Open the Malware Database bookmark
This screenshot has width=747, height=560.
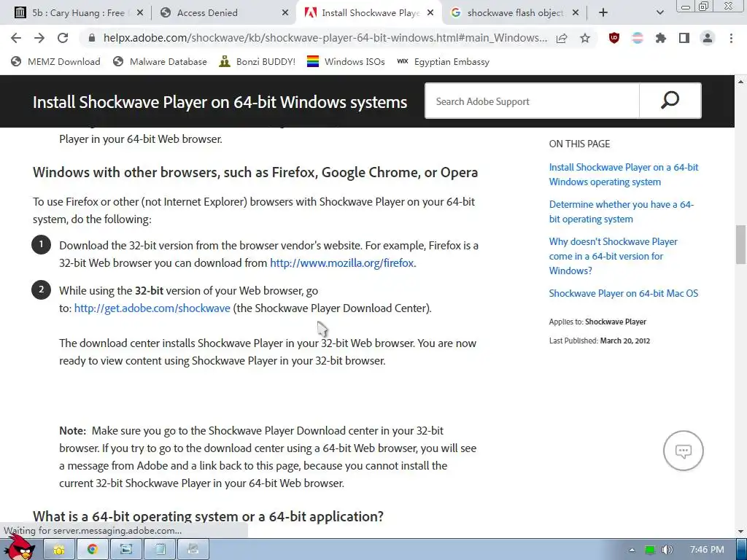point(160,61)
